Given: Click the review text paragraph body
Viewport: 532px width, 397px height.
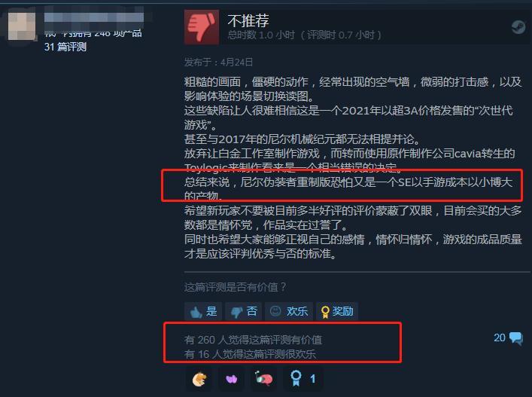Looking at the screenshot, I should pyautogui.click(x=353, y=167).
